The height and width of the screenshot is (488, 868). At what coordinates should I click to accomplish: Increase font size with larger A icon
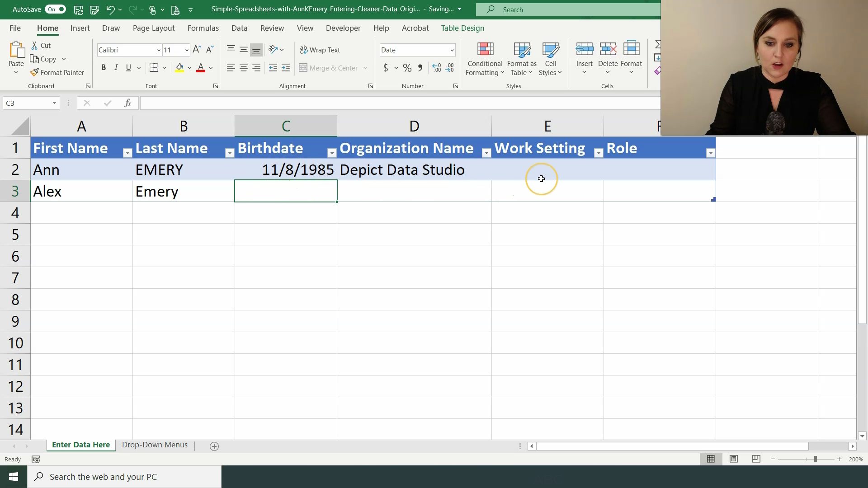197,50
